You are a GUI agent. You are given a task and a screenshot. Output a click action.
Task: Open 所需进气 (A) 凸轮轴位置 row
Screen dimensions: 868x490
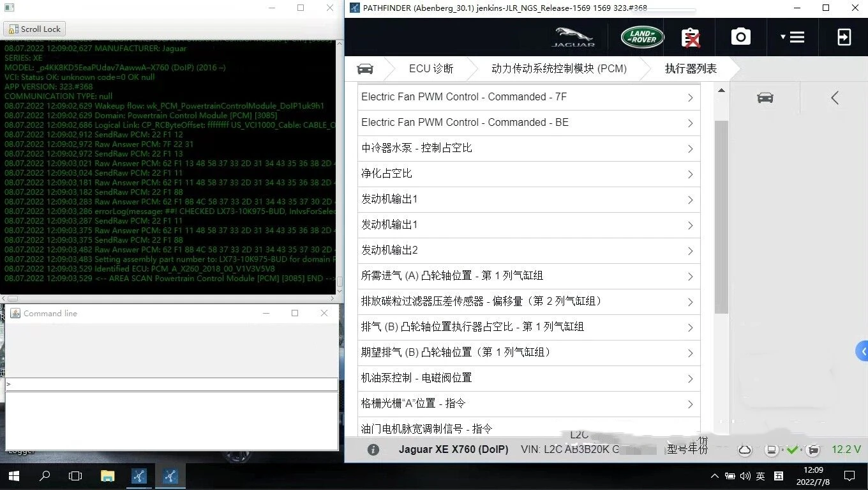[528, 276]
